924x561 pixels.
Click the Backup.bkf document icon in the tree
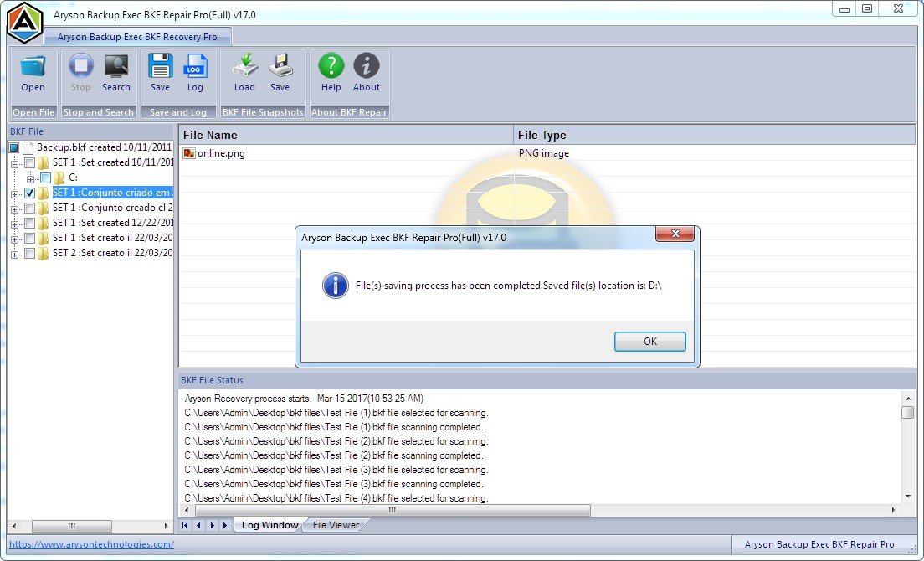(x=28, y=147)
